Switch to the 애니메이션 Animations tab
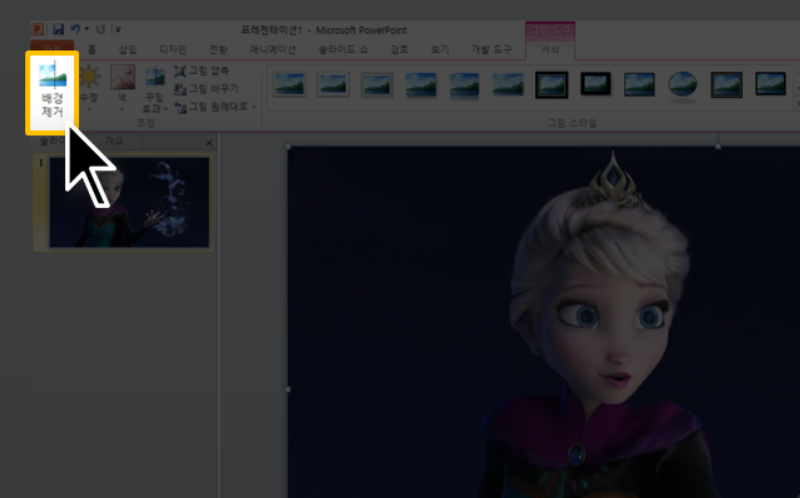The image size is (800, 498). (273, 49)
